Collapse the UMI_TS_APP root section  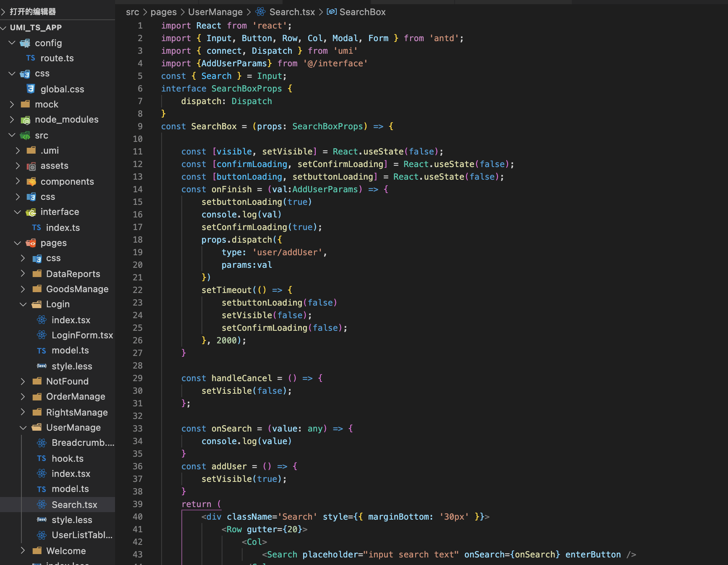point(3,27)
